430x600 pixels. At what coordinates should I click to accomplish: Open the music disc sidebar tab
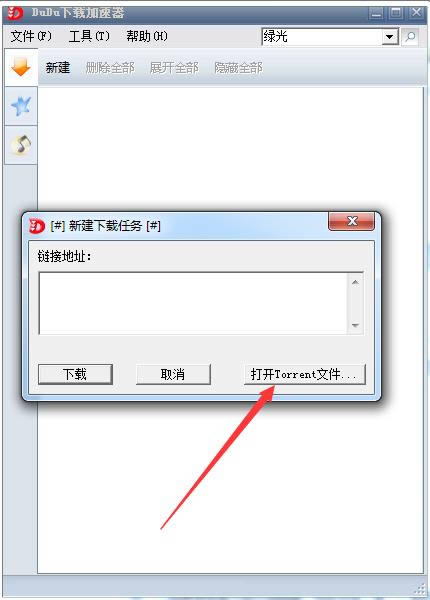point(21,145)
